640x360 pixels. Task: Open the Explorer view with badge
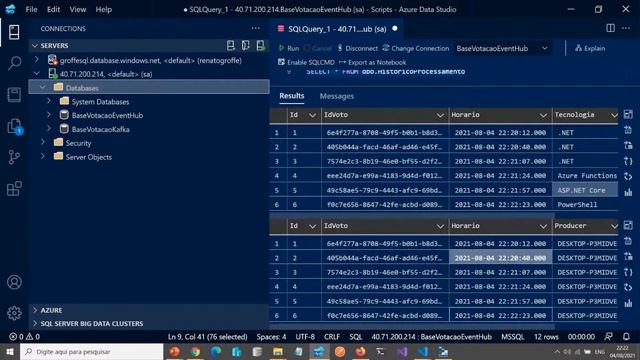click(x=14, y=126)
